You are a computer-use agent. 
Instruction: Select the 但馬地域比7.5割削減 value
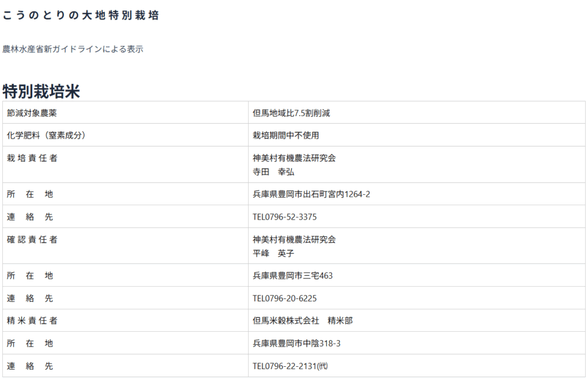(291, 113)
